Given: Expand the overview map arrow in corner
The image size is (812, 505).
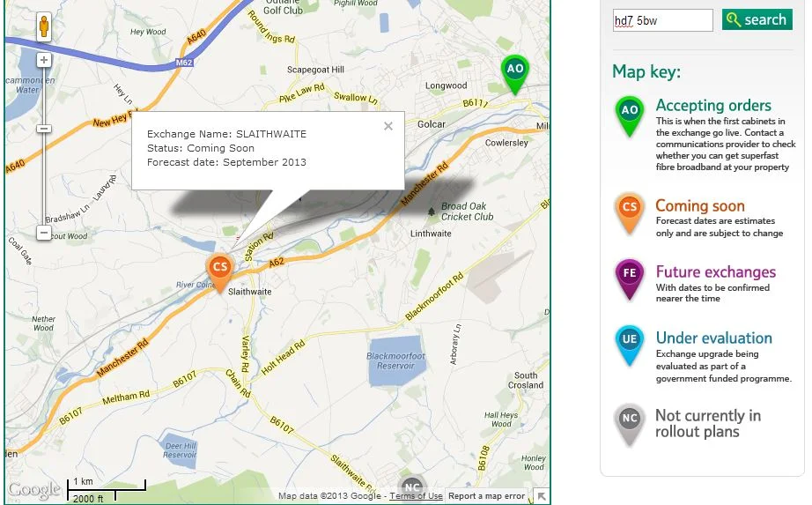Looking at the screenshot, I should pyautogui.click(x=541, y=496).
